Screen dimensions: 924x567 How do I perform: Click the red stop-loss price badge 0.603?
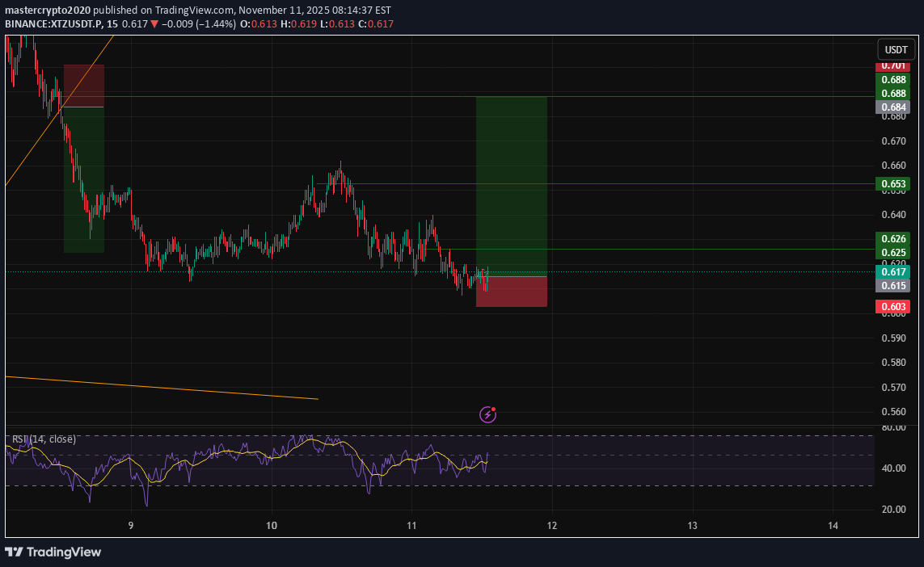coord(894,306)
